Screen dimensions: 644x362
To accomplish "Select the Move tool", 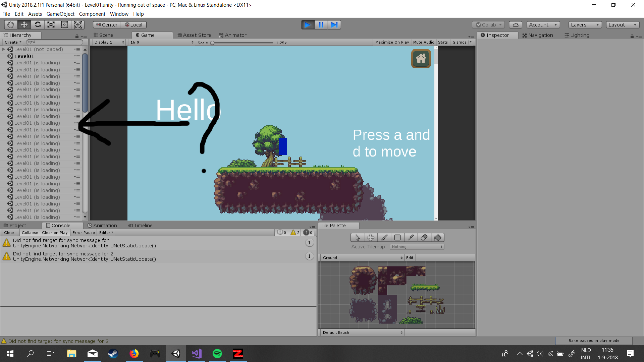I will tap(24, 24).
